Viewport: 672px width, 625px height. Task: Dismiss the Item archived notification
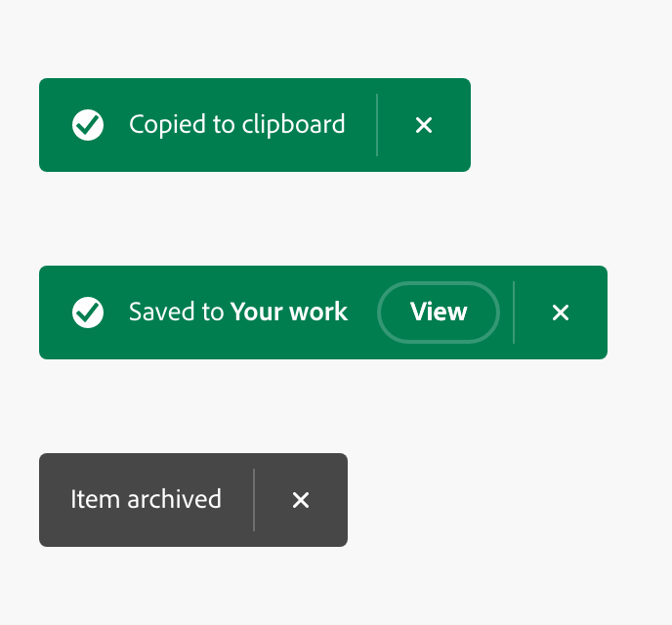coord(301,500)
